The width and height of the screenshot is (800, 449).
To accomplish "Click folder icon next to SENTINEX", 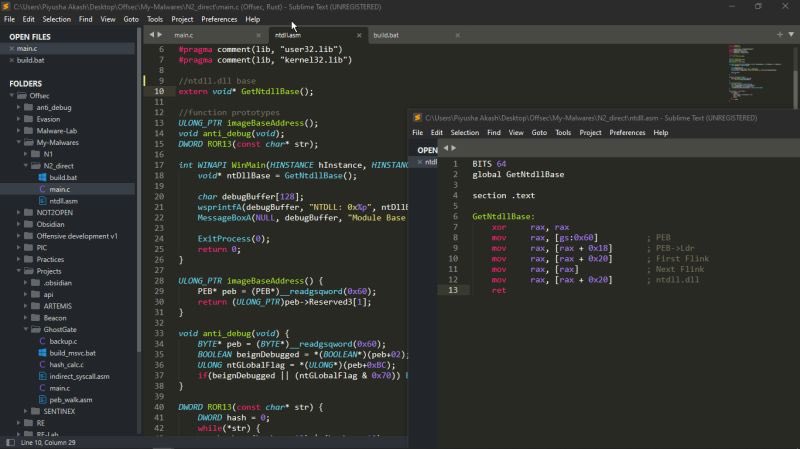I will pyautogui.click(x=36, y=411).
